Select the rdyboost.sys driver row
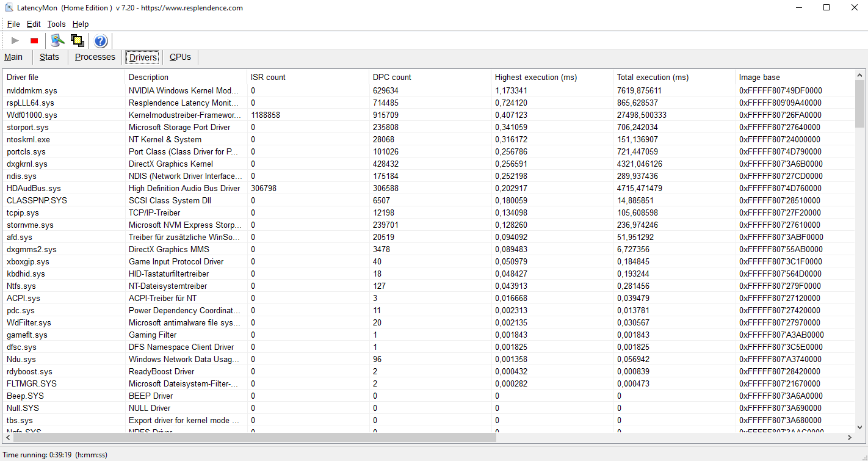The height and width of the screenshot is (461, 868). (429, 371)
